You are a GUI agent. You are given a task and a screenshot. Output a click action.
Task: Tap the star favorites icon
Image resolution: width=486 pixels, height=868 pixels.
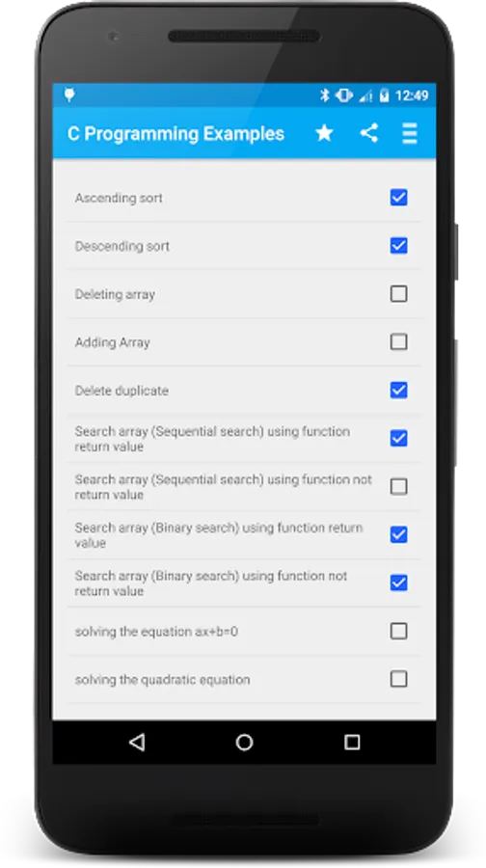[x=324, y=133]
